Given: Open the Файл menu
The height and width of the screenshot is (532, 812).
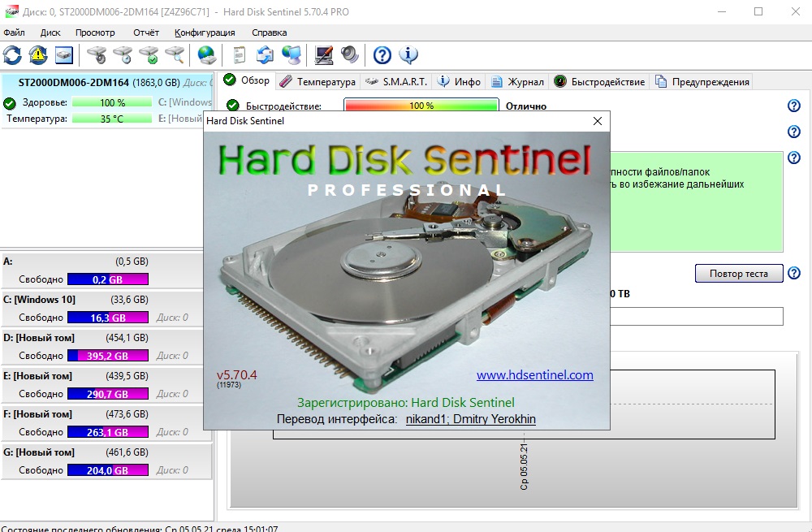Looking at the screenshot, I should click(x=15, y=32).
